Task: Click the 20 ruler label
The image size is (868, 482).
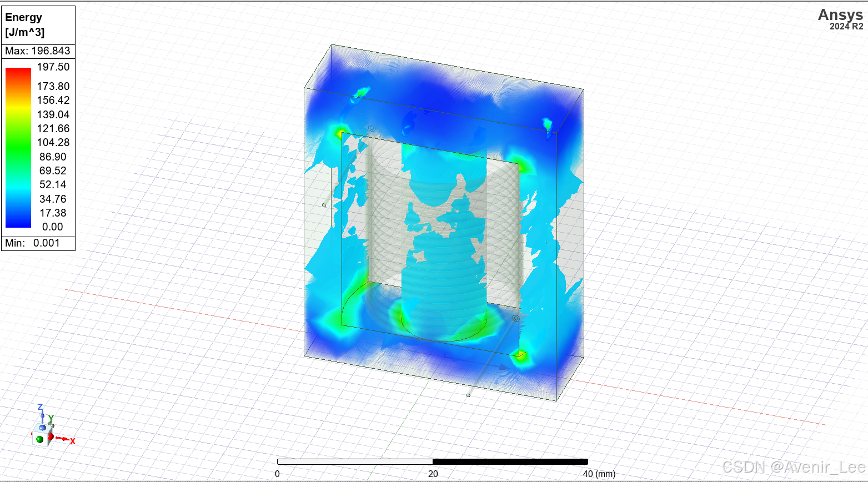Action: [433, 474]
